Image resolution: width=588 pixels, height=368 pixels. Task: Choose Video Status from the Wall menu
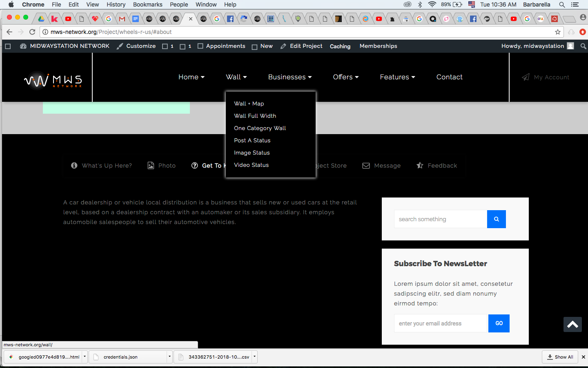[x=251, y=165]
